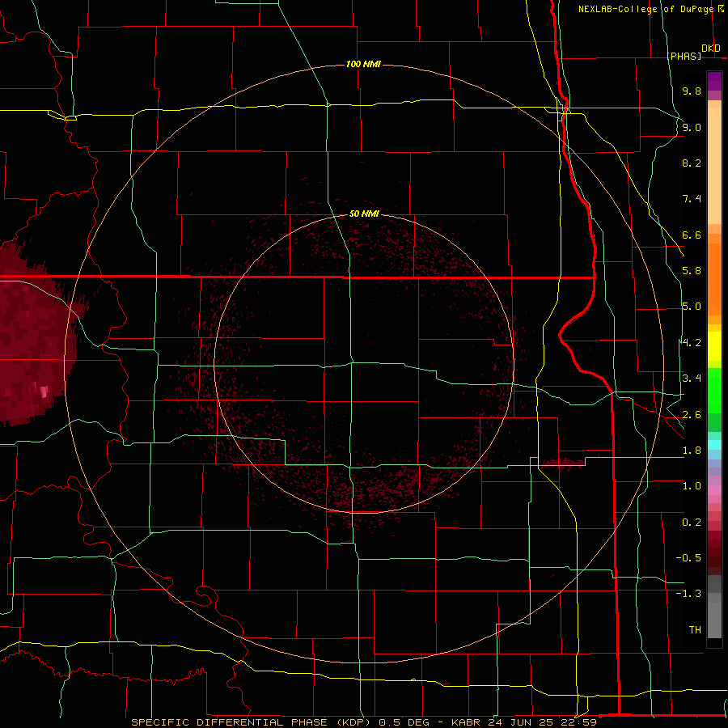Click the 8.2 scale value
Viewport: 728px width, 728px height.
pos(692,163)
